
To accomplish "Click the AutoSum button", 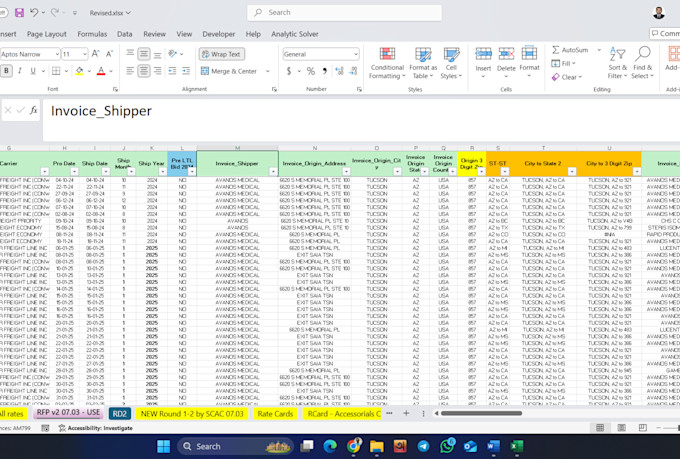I will 570,50.
